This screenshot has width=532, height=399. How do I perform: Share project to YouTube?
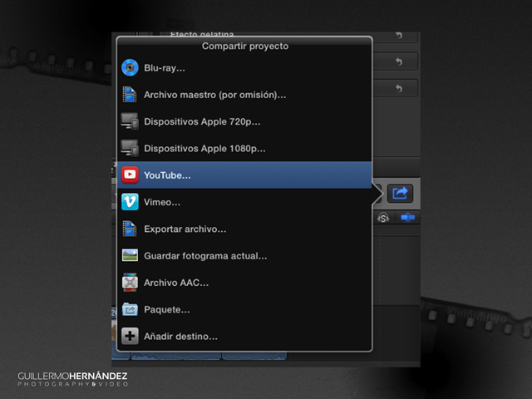coord(244,175)
